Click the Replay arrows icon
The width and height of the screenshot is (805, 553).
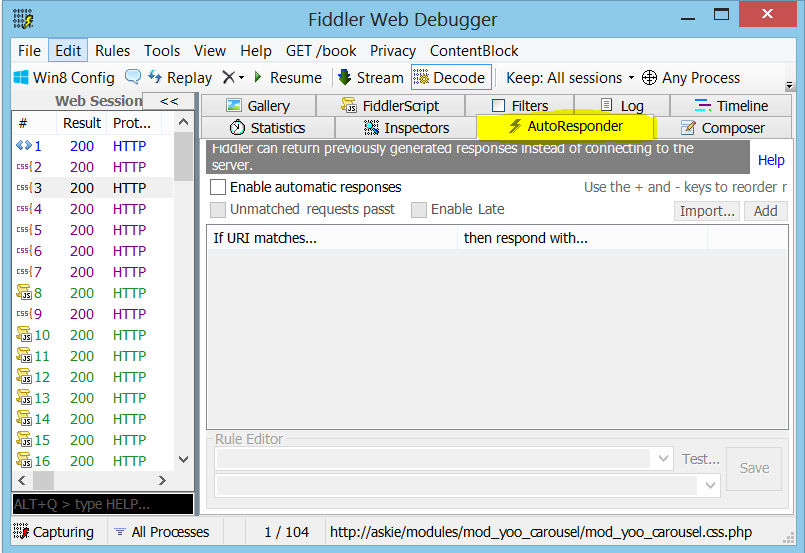[x=155, y=77]
